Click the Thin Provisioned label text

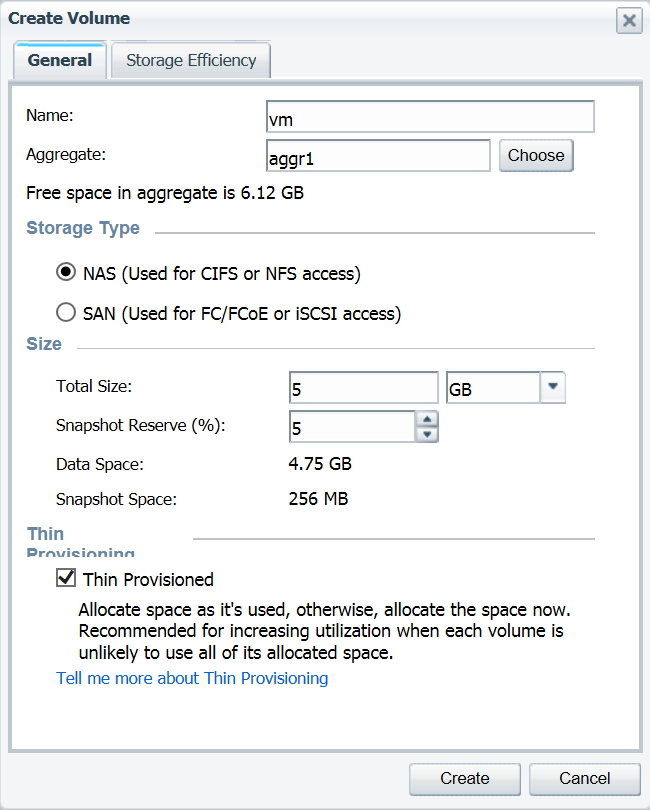tap(148, 580)
